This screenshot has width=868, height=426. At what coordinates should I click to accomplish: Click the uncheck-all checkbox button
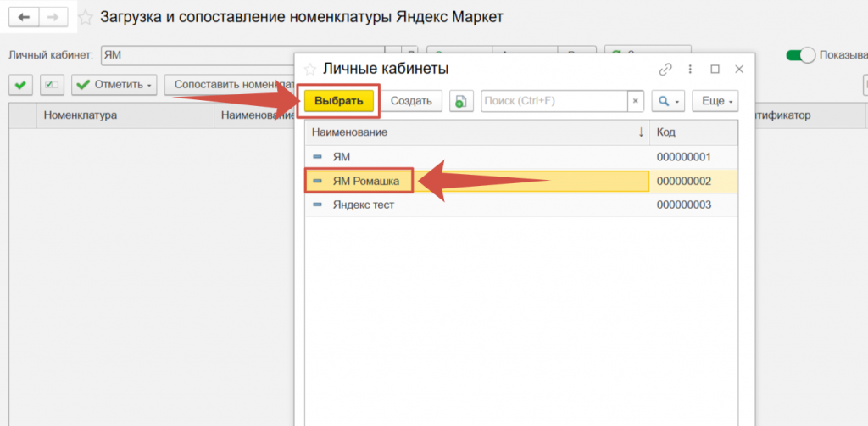(x=53, y=85)
